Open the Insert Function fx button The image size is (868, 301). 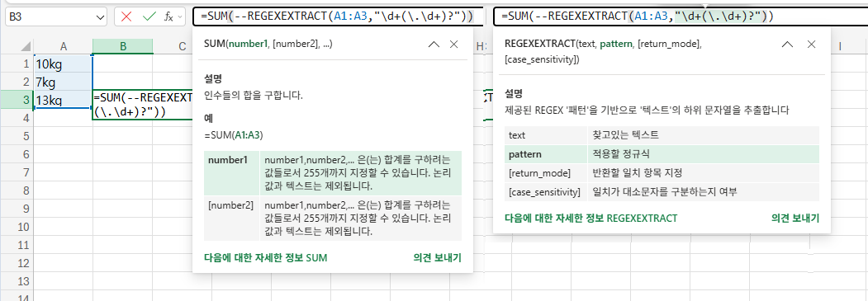[x=168, y=16]
